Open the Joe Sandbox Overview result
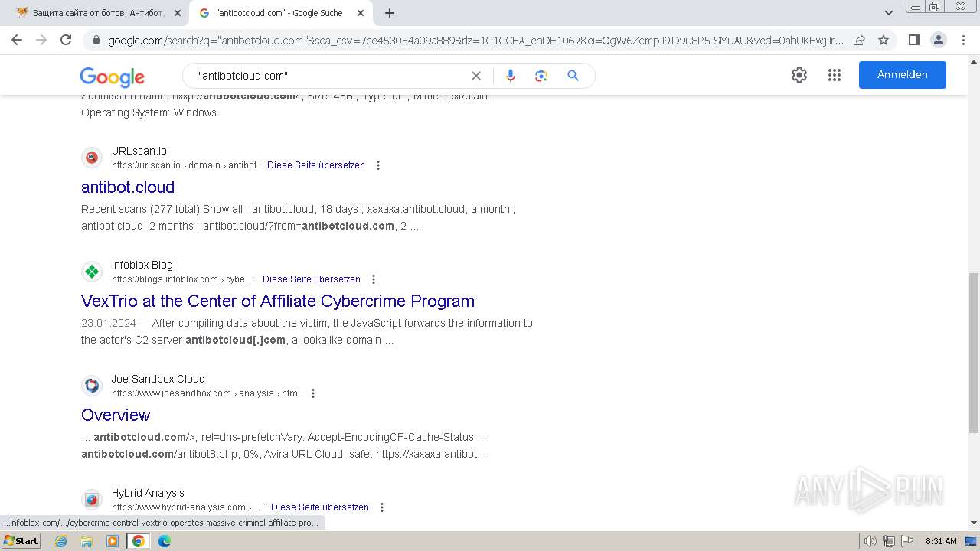This screenshot has width=980, height=551. (x=116, y=415)
